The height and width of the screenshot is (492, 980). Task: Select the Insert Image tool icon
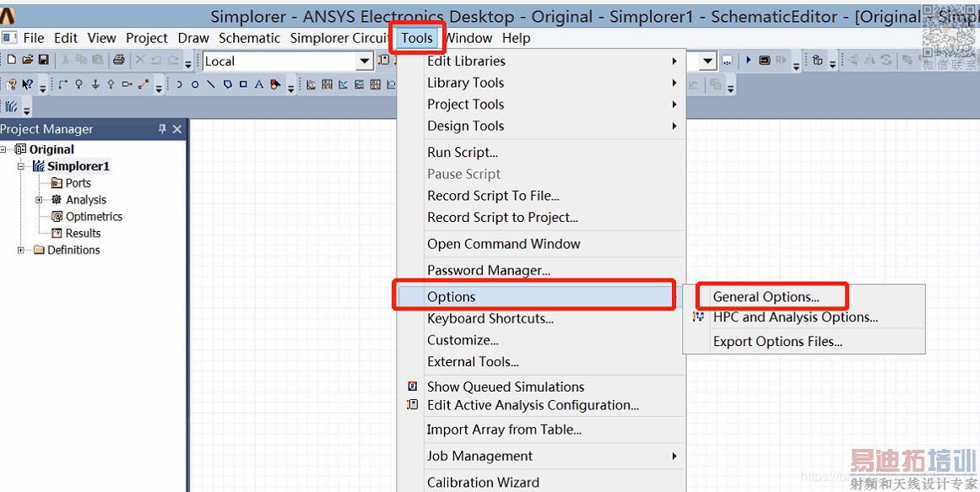coord(276,84)
